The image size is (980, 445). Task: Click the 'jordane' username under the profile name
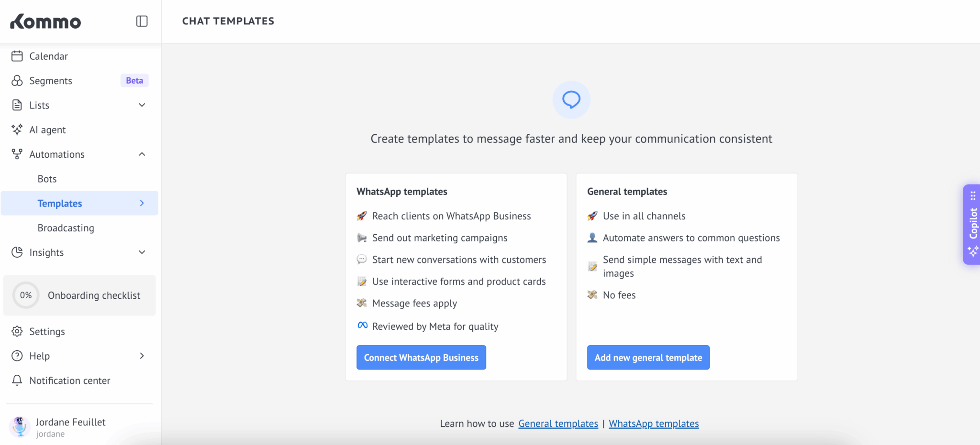coord(50,434)
